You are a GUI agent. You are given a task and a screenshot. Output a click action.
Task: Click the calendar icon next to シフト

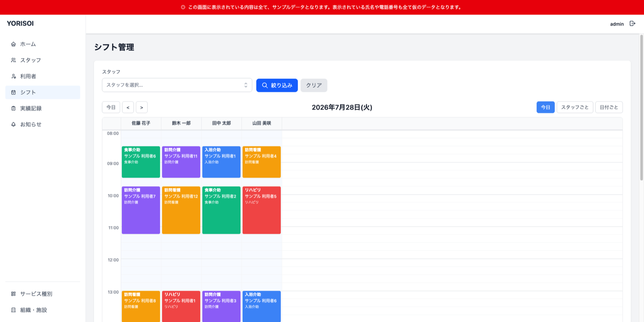(13, 92)
